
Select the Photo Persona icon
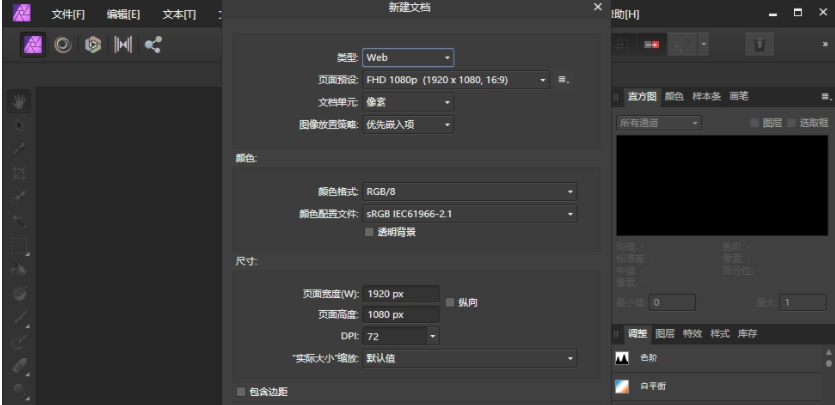(x=34, y=45)
